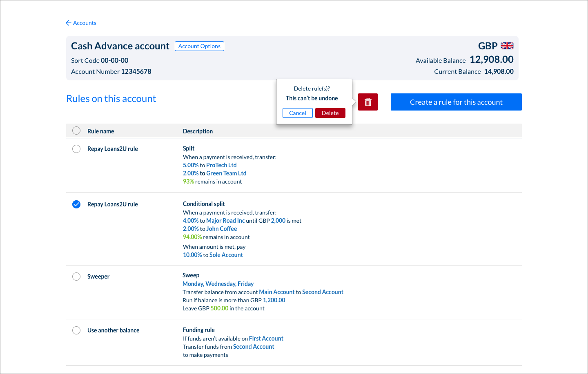The width and height of the screenshot is (588, 374).
Task: Toggle the select-all rules checkbox in header
Action: (x=76, y=131)
